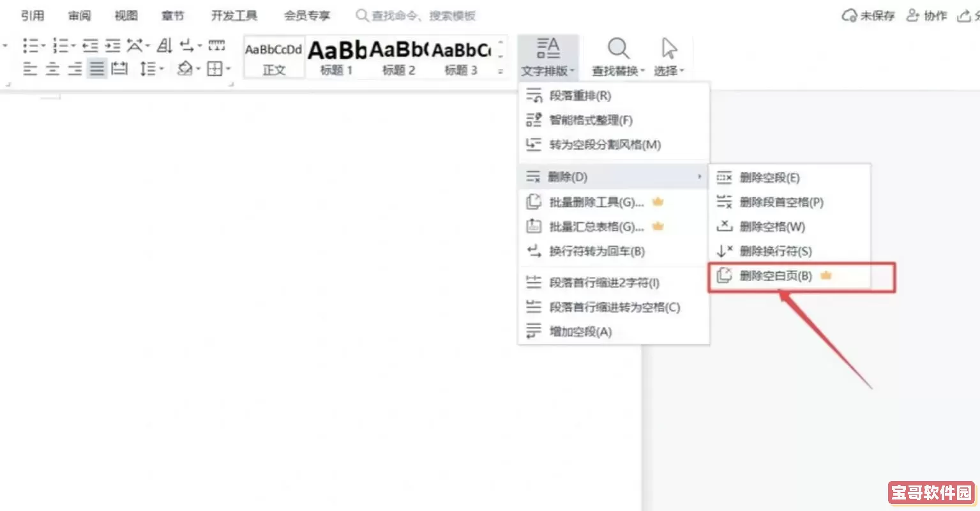Choose 智能格式整理(F) menu item
980x511 pixels.
coord(614,120)
